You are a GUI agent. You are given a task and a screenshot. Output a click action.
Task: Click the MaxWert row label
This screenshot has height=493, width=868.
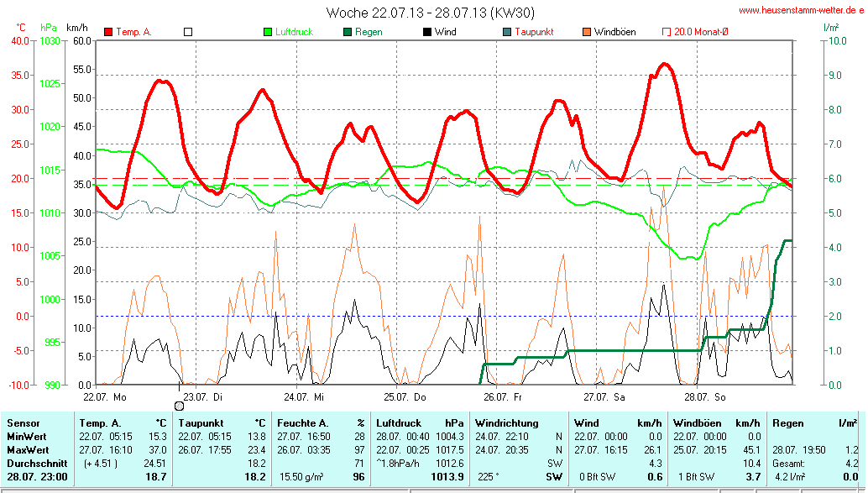coord(28,449)
